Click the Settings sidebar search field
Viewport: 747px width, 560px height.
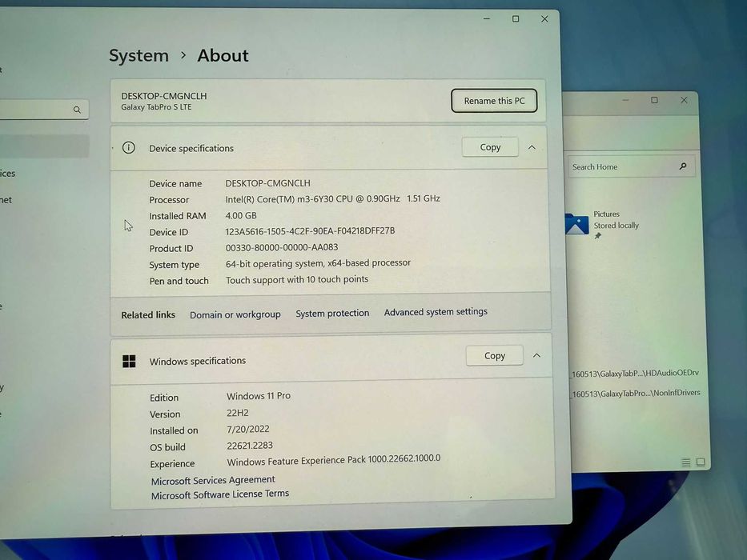[x=43, y=110]
